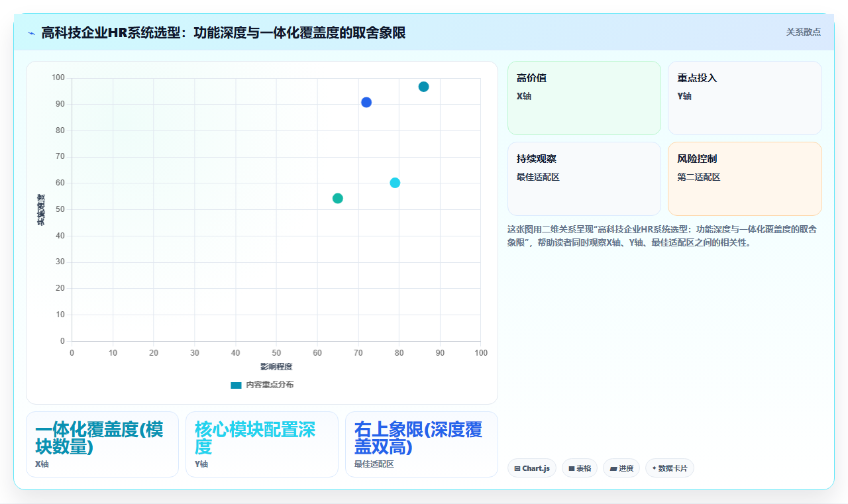Image resolution: width=848 pixels, height=504 pixels.
Task: Click the lightning icon beside the title
Action: point(31,32)
